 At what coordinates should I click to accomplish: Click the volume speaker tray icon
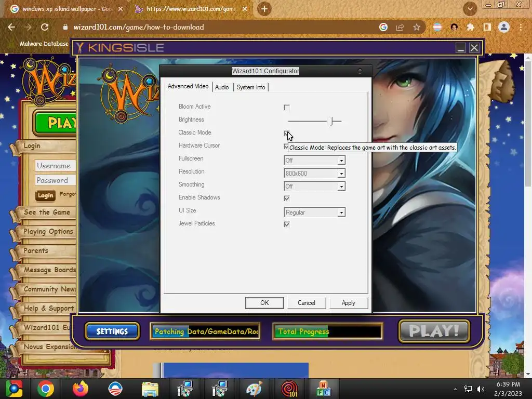click(481, 389)
